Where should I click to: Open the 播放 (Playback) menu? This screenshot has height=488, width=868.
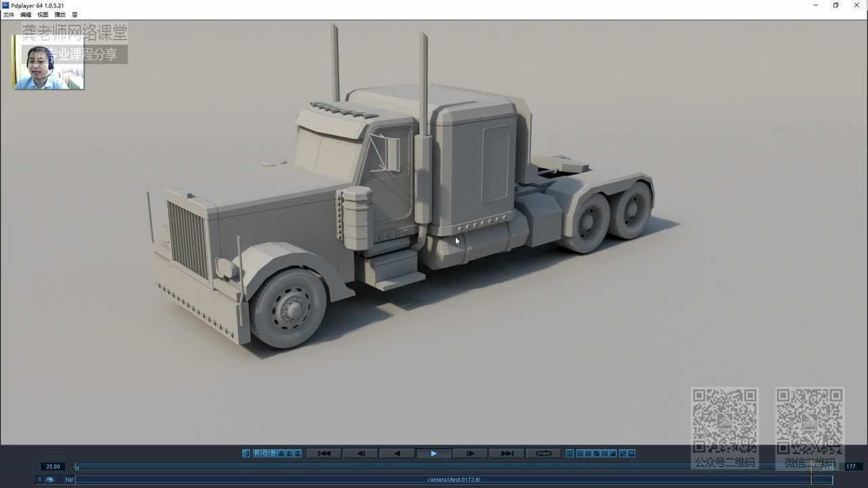(x=60, y=14)
